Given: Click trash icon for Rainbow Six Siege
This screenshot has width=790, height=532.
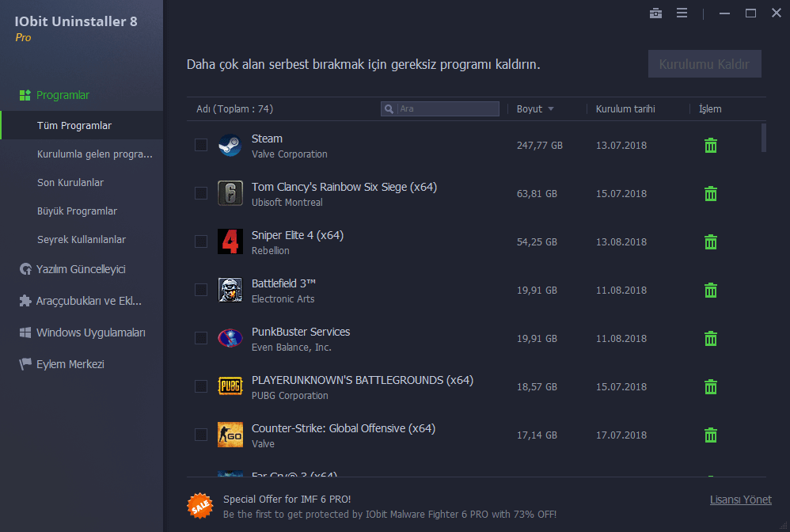Looking at the screenshot, I should click(710, 194).
